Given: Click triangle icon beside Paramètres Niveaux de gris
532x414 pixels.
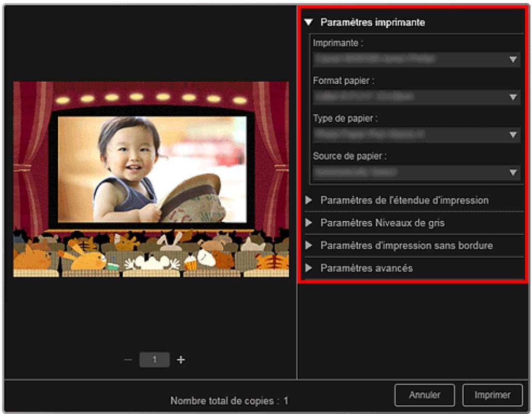Looking at the screenshot, I should pos(309,223).
